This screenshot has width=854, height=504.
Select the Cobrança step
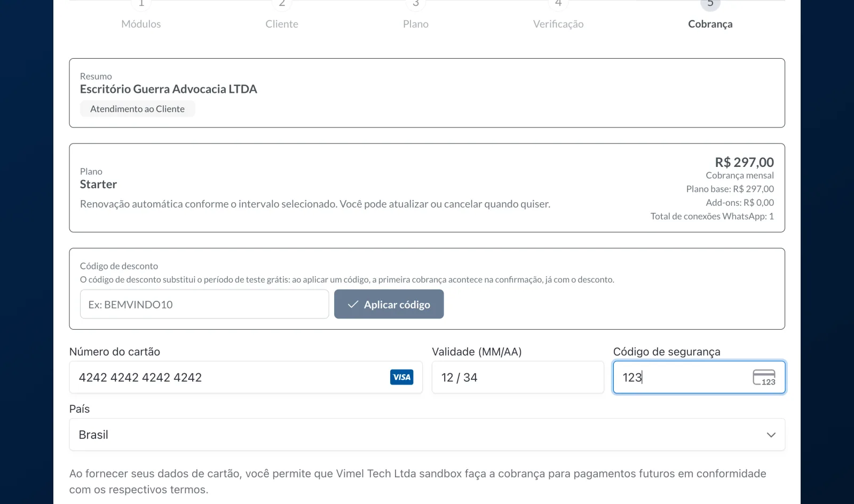[x=710, y=24]
